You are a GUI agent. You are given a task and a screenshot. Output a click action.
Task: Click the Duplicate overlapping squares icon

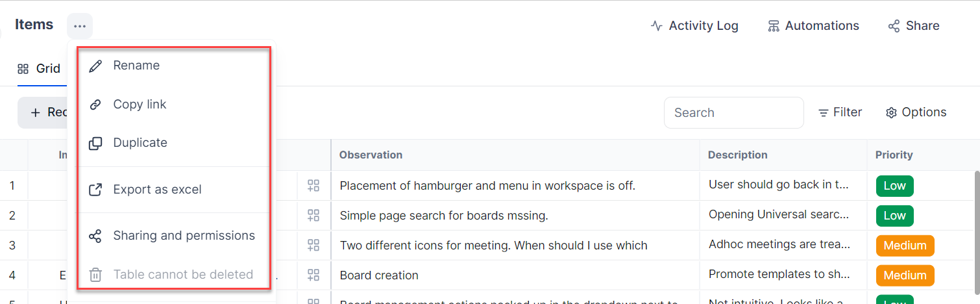[95, 144]
